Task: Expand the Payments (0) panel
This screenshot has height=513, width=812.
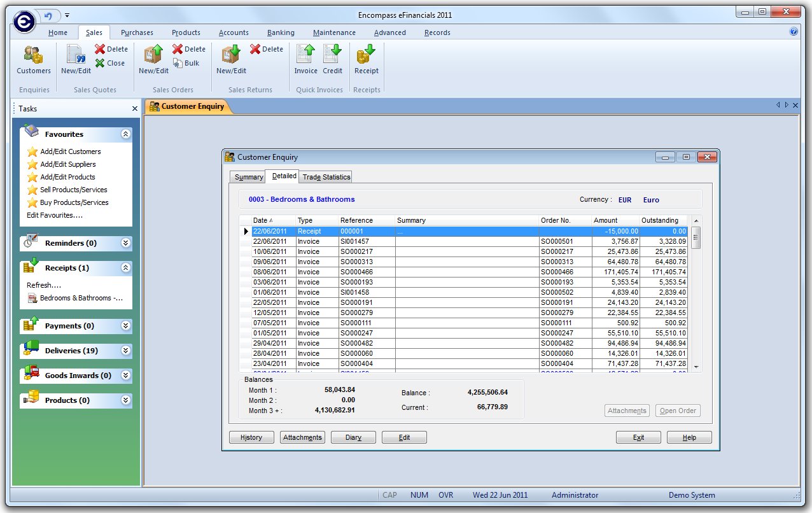Action: point(126,326)
